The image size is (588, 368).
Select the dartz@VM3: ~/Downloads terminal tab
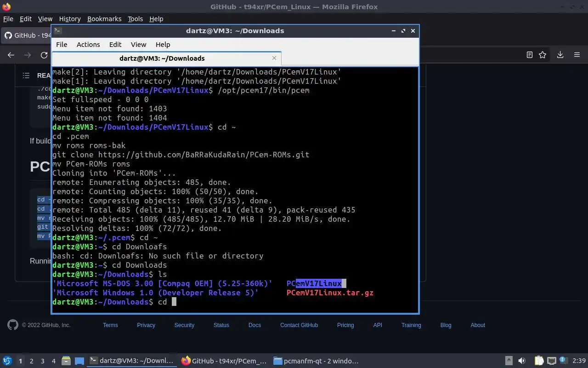(x=162, y=58)
